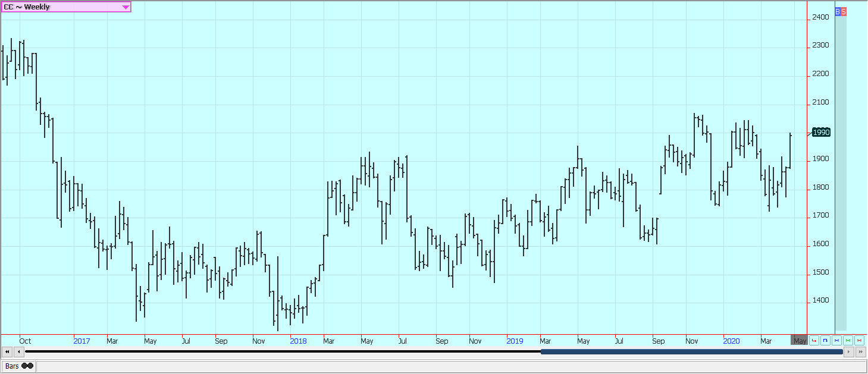Click the 2100 price scale label

[x=820, y=102]
